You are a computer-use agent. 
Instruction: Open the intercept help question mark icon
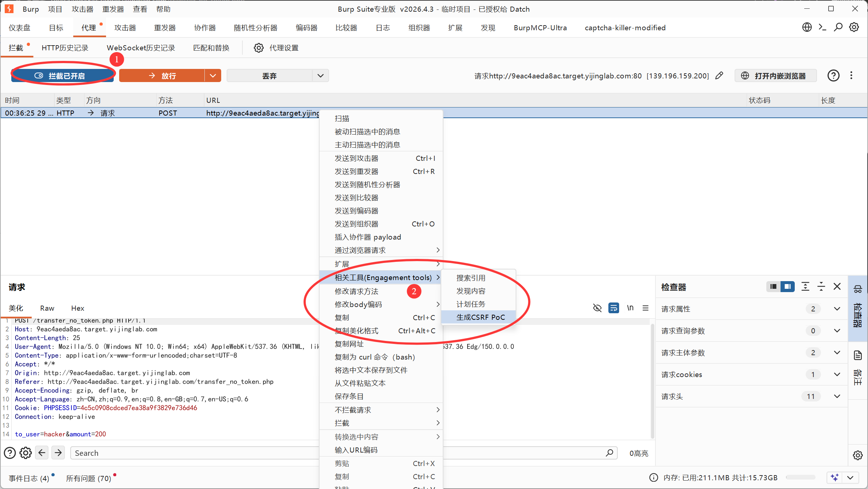tap(833, 75)
